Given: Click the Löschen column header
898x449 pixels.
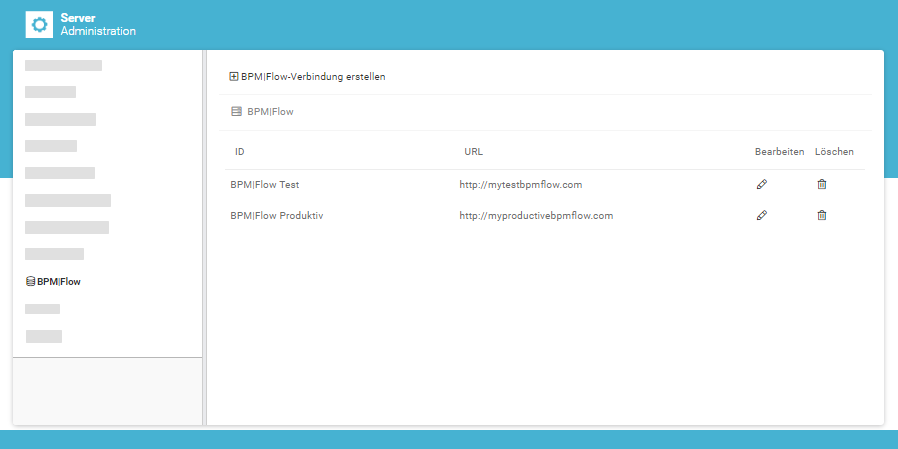Looking at the screenshot, I should pyautogui.click(x=834, y=152).
